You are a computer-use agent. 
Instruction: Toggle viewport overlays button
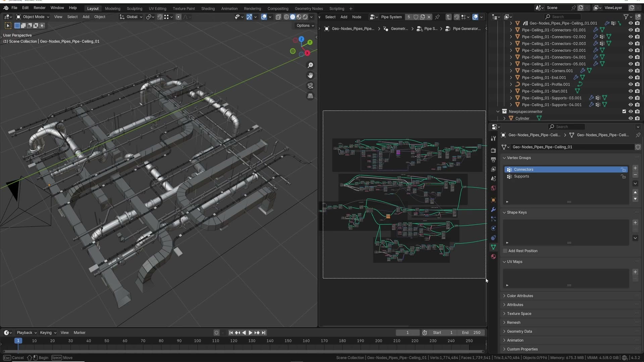[x=264, y=17]
